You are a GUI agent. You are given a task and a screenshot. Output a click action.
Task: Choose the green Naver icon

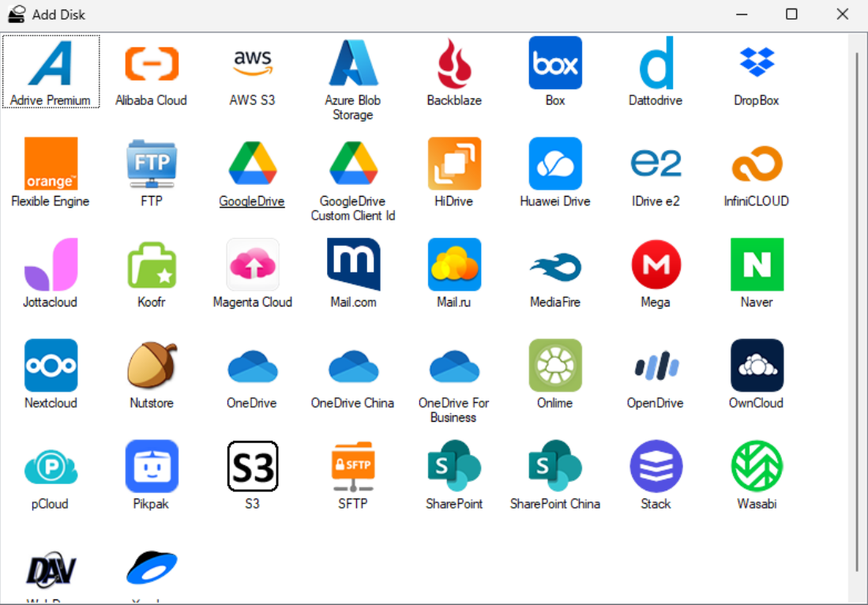coord(757,265)
